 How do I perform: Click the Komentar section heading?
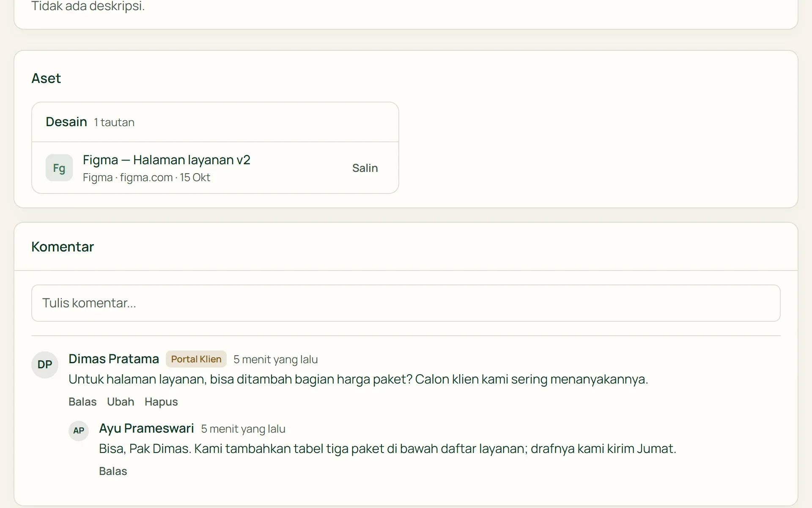(x=63, y=247)
